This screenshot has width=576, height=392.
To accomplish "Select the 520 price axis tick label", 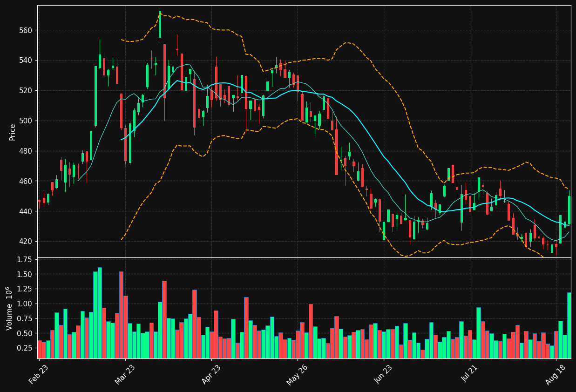I will pos(26,91).
